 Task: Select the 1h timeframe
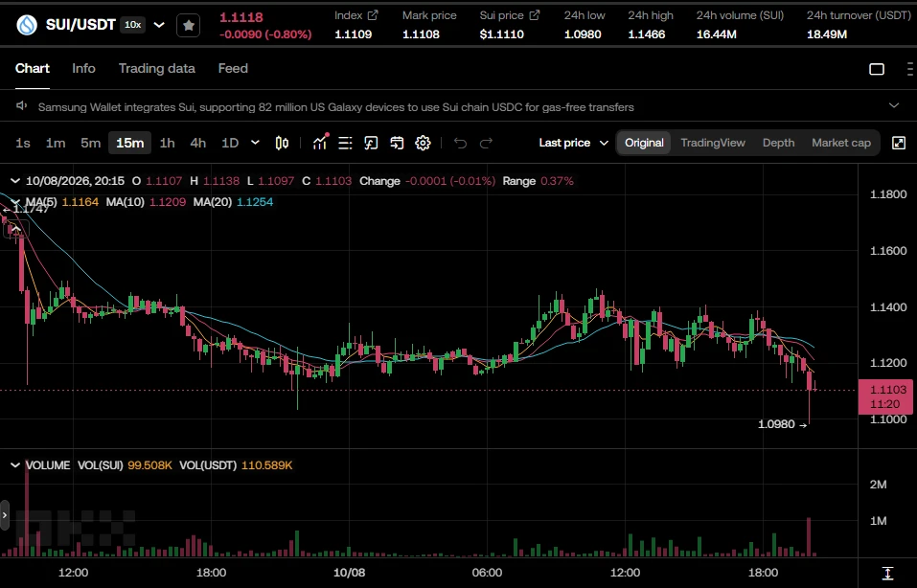coord(168,143)
